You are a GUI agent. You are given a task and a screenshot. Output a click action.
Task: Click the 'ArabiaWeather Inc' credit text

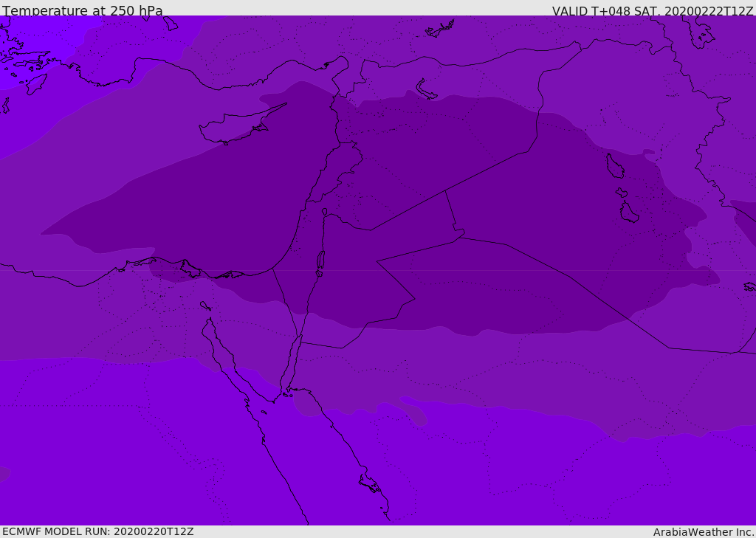point(703,532)
